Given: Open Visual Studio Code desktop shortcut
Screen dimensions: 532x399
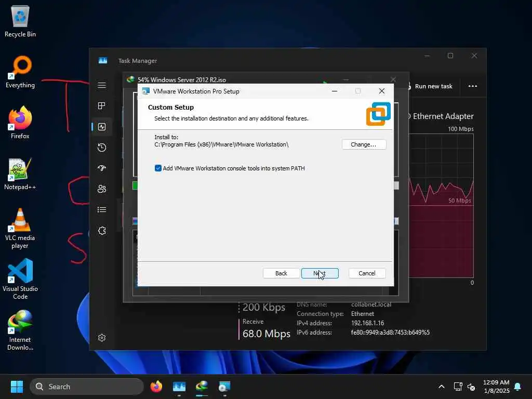Looking at the screenshot, I should pyautogui.click(x=20, y=280).
